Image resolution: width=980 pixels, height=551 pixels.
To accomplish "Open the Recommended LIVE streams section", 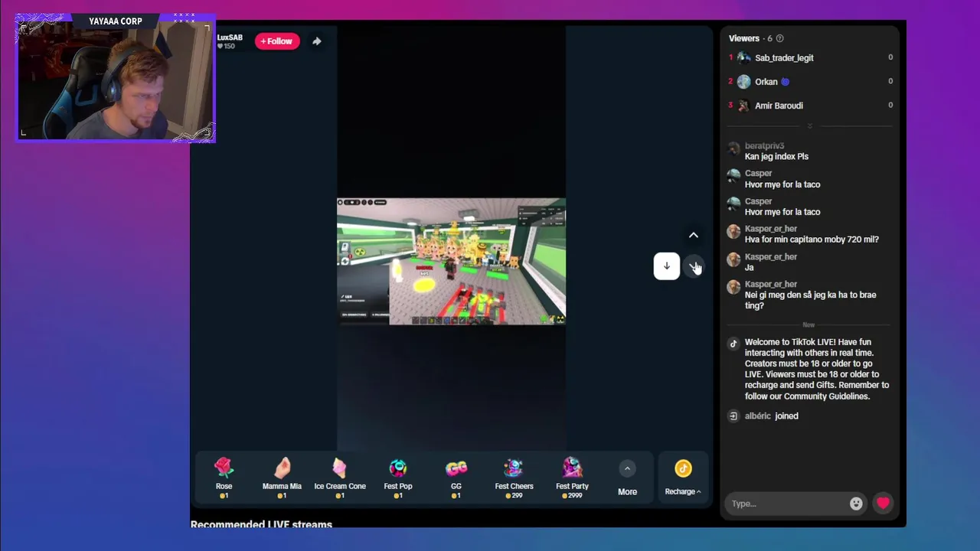I will (261, 524).
